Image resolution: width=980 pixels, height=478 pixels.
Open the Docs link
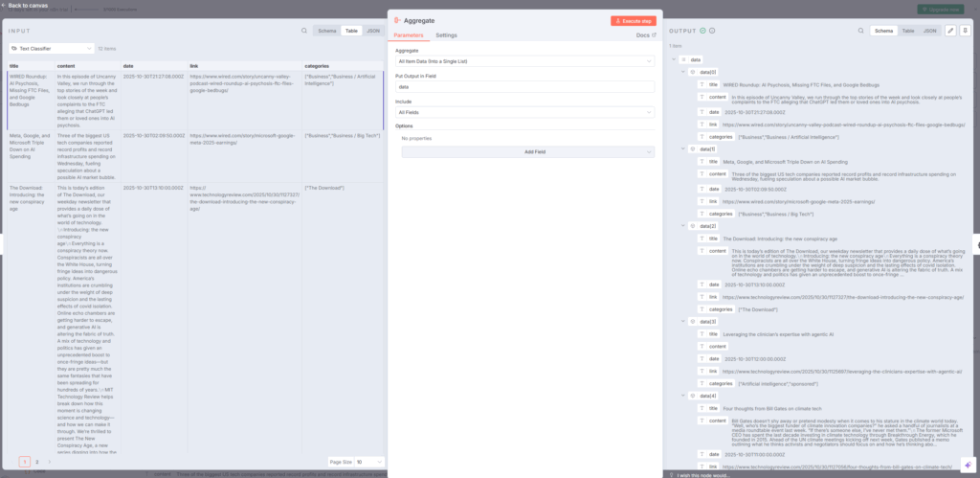coord(646,34)
